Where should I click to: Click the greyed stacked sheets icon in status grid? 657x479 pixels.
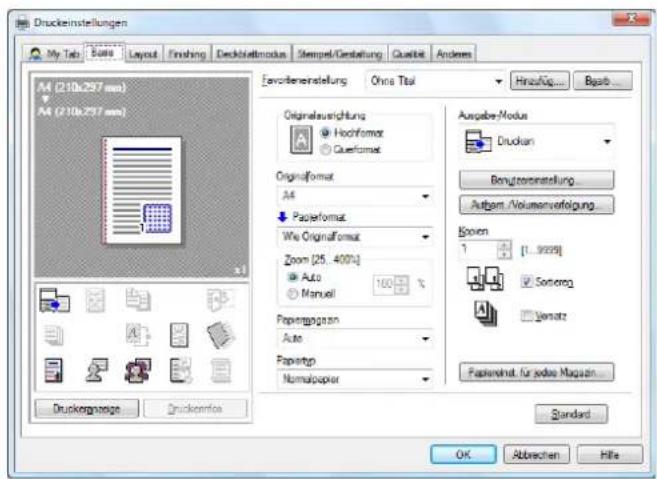(53, 335)
